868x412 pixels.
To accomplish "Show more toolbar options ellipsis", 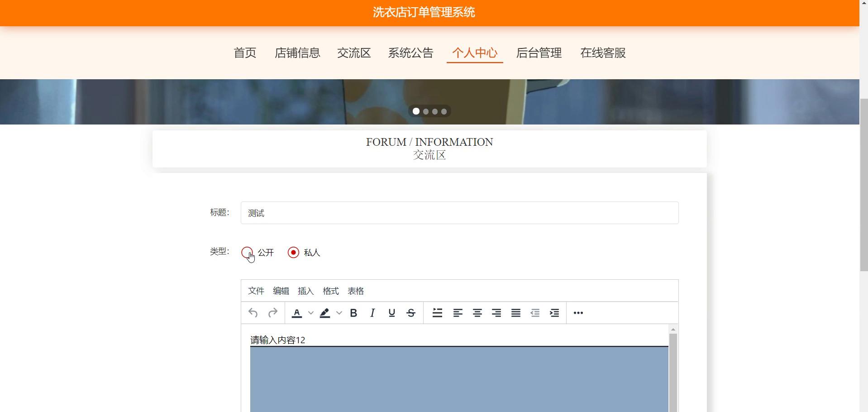I will coord(578,313).
